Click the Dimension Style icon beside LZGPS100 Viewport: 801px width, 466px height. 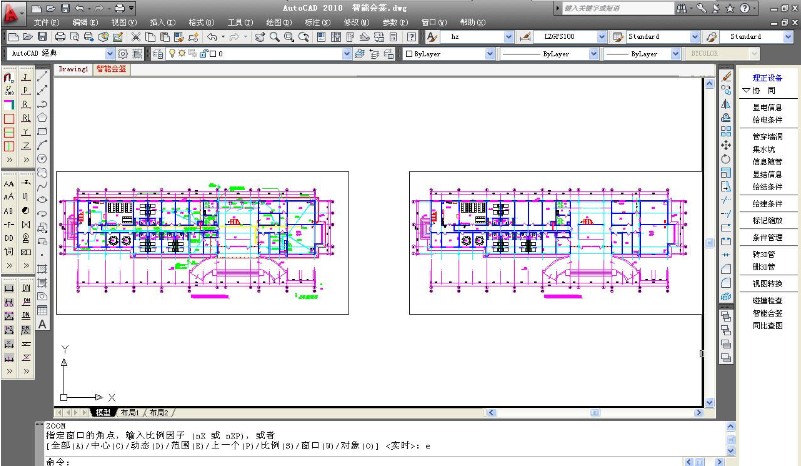525,37
